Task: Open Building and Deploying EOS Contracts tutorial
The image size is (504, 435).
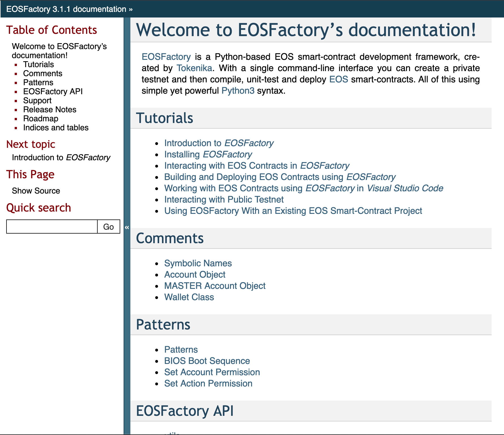Action: (x=280, y=177)
